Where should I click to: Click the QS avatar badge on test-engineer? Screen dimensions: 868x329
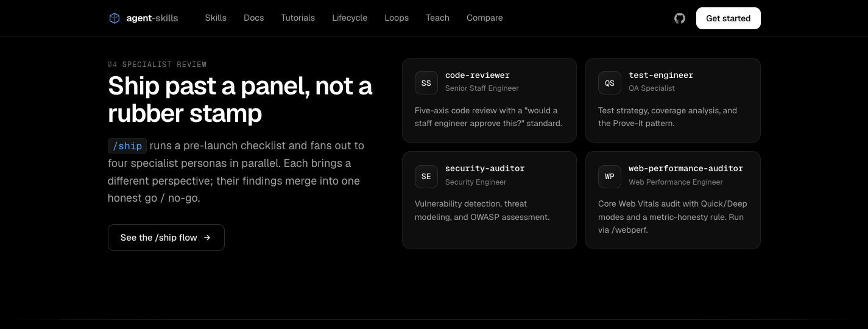(610, 83)
